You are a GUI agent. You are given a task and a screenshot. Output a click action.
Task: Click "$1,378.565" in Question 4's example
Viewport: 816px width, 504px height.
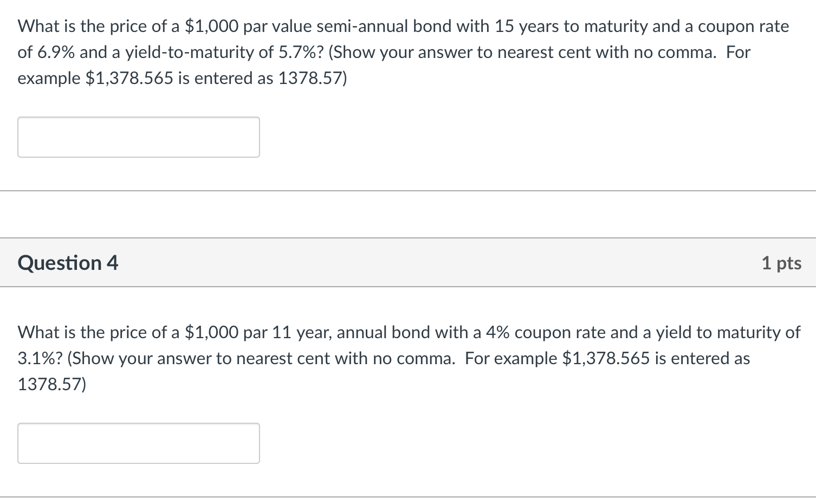(x=606, y=358)
